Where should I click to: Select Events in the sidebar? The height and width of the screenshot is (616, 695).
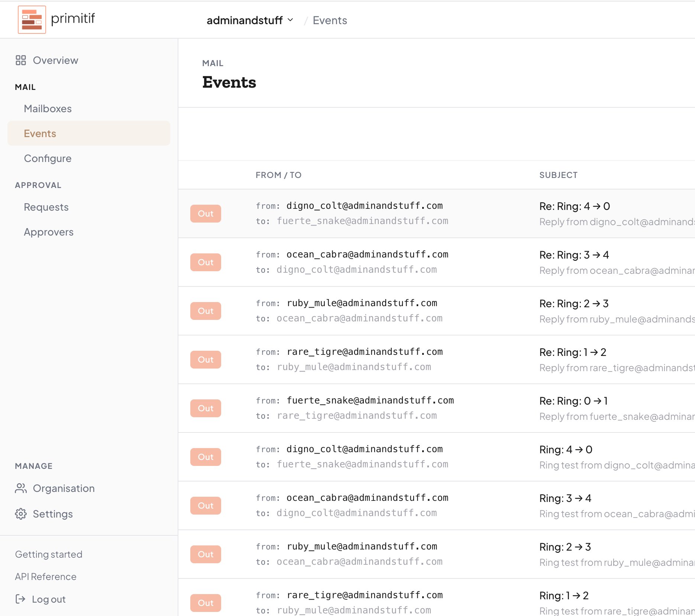[40, 133]
